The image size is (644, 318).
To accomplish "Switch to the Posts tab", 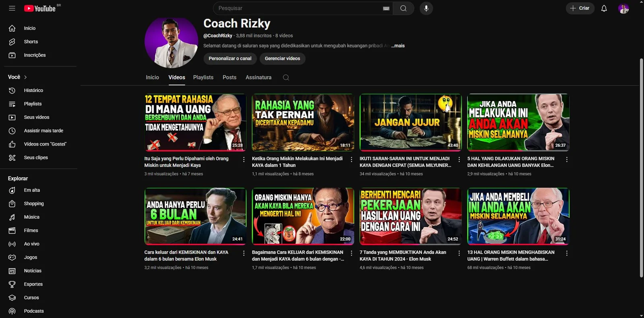I will (x=229, y=77).
